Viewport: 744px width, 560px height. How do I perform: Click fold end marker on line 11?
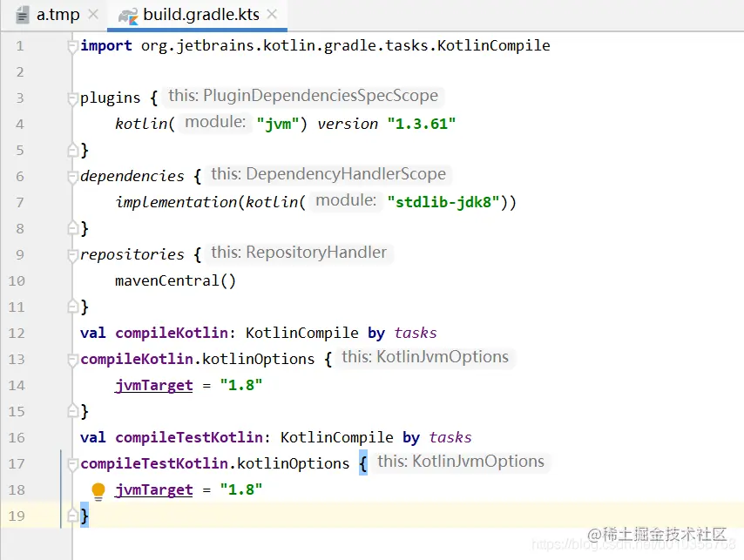pyautogui.click(x=72, y=307)
